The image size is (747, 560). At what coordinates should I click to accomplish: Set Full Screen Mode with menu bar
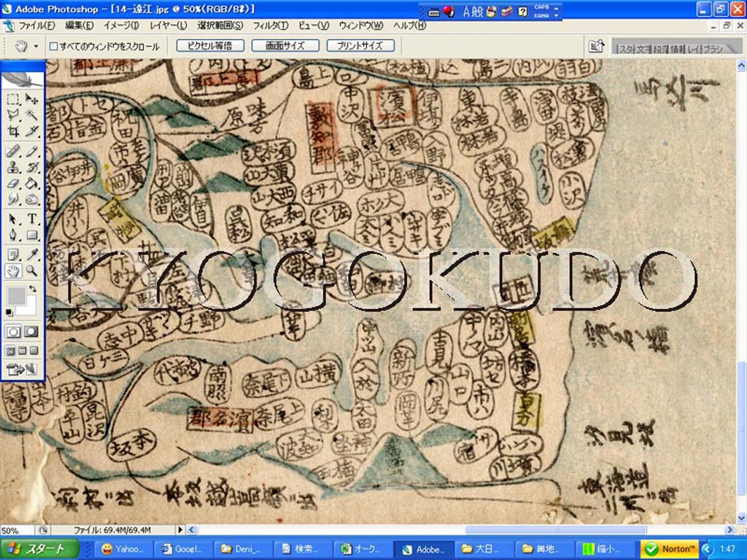[x=23, y=351]
